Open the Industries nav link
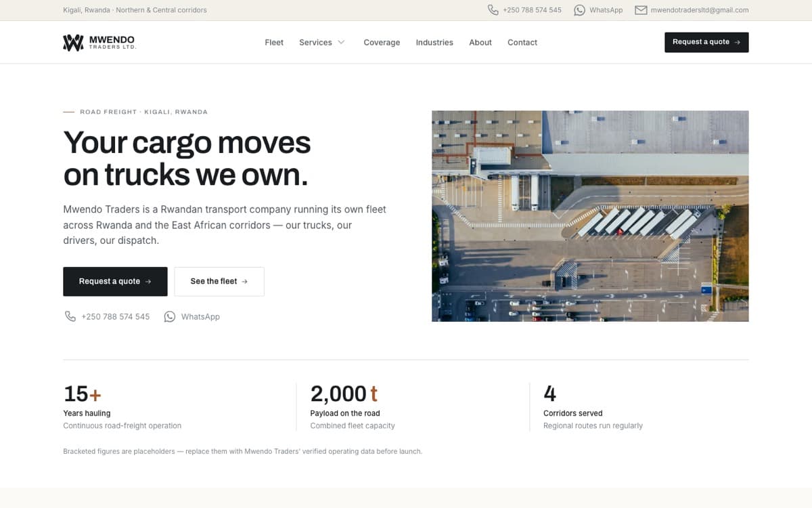812x508 pixels. click(434, 42)
